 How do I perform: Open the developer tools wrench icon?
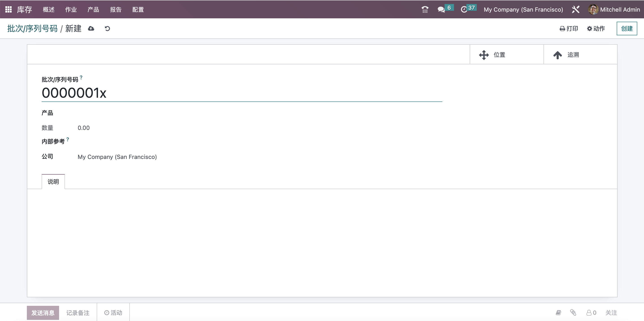(576, 9)
